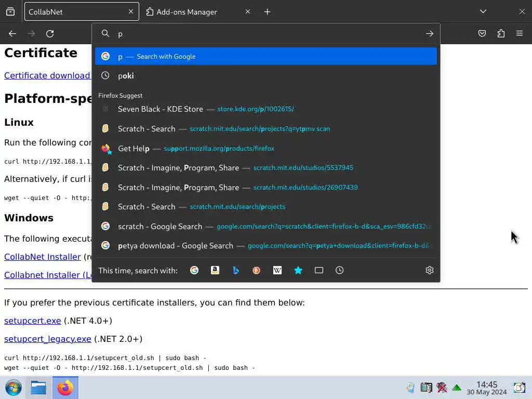Click the setupcert_old.sh curl command text

click(x=105, y=358)
